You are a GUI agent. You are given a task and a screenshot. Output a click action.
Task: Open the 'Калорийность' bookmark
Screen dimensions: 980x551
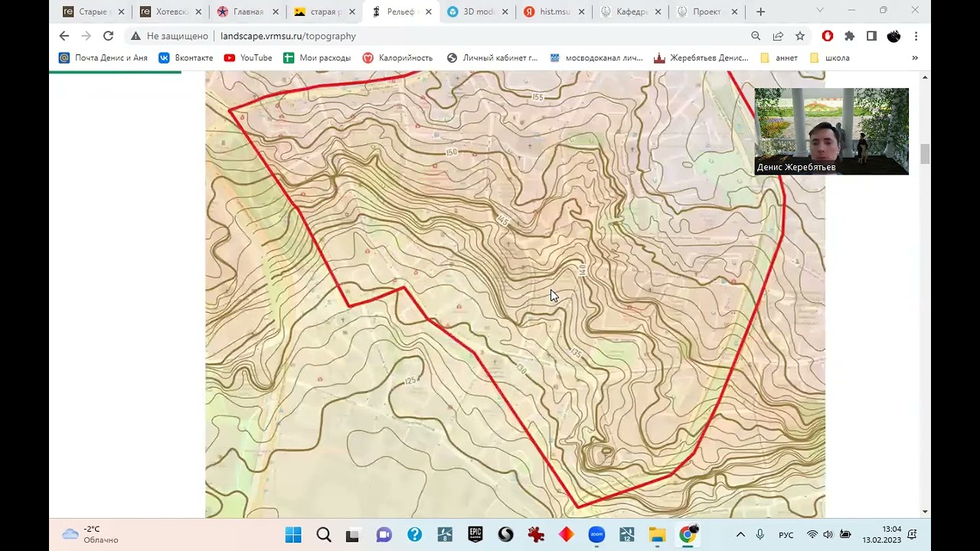(x=397, y=57)
